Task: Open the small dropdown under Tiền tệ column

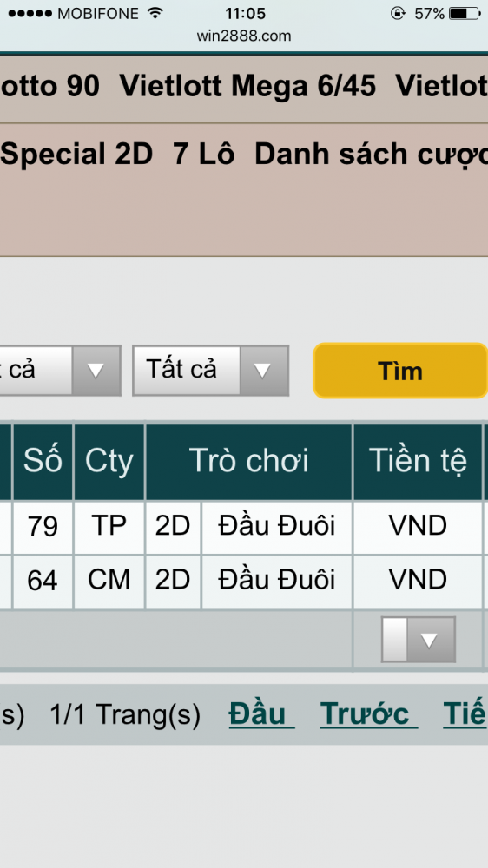Action: pos(419,640)
